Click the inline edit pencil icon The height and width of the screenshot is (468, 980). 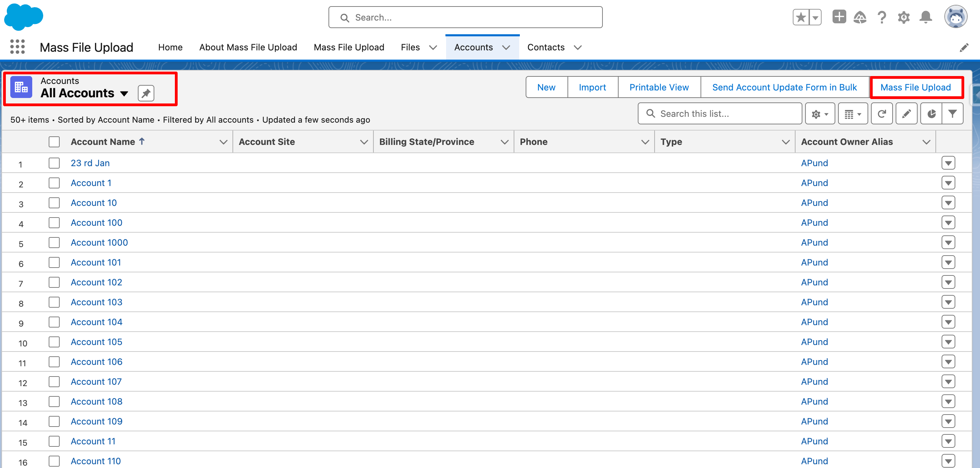(906, 114)
